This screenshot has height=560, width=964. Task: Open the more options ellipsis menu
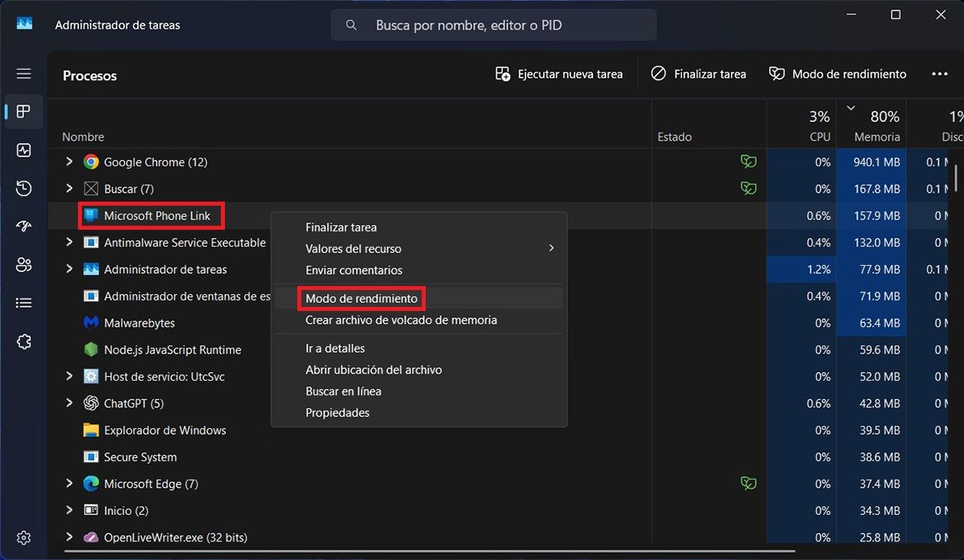940,74
